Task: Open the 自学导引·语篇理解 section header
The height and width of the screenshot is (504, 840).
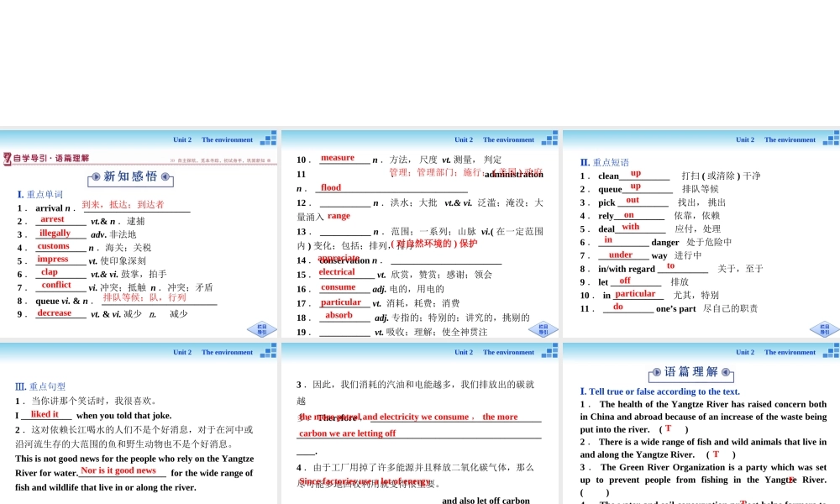Action: click(50, 157)
